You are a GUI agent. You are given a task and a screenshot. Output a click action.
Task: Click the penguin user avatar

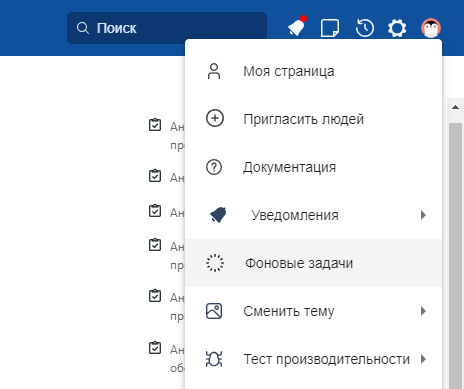(x=431, y=28)
